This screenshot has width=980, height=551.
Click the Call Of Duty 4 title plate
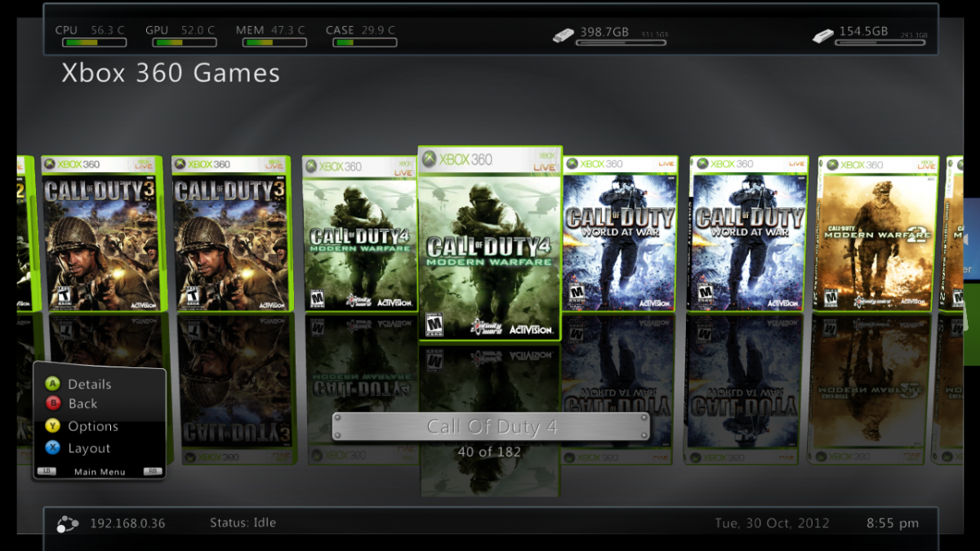pyautogui.click(x=492, y=427)
